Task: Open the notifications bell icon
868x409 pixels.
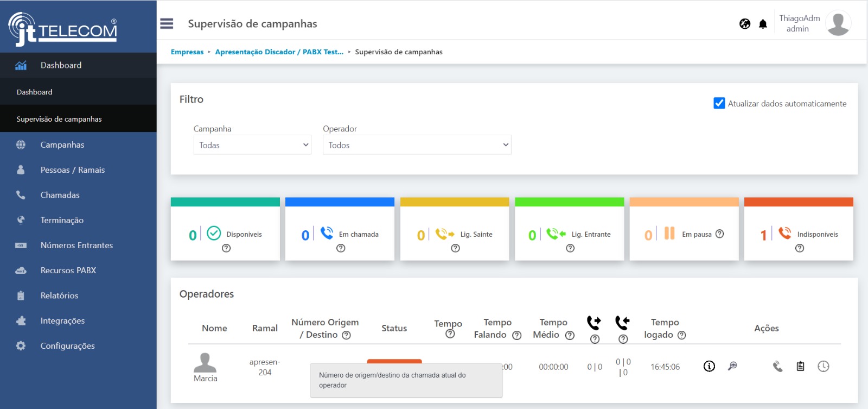Action: coord(763,24)
